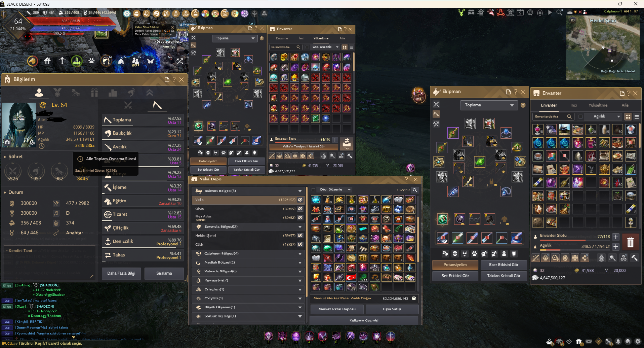
Task: Click the plus icon beside Envanter Slotu 77/118
Action: (616, 237)
